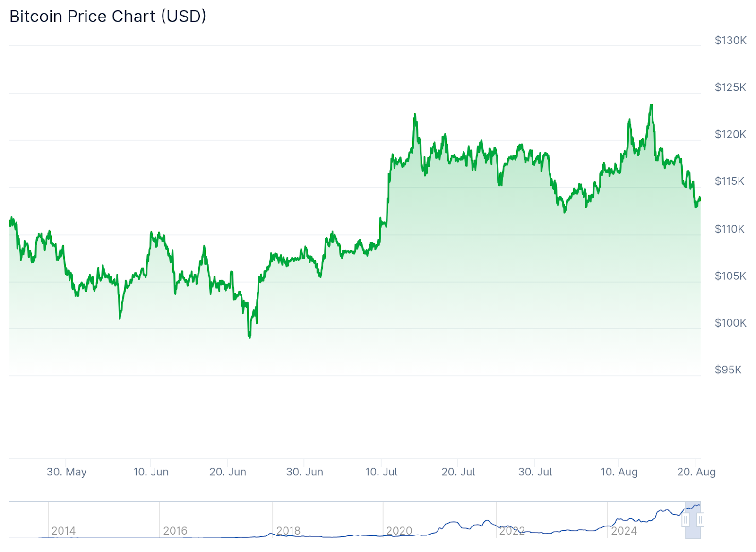Click the 2014 marker in the navigator
The height and width of the screenshot is (552, 756).
tap(63, 531)
